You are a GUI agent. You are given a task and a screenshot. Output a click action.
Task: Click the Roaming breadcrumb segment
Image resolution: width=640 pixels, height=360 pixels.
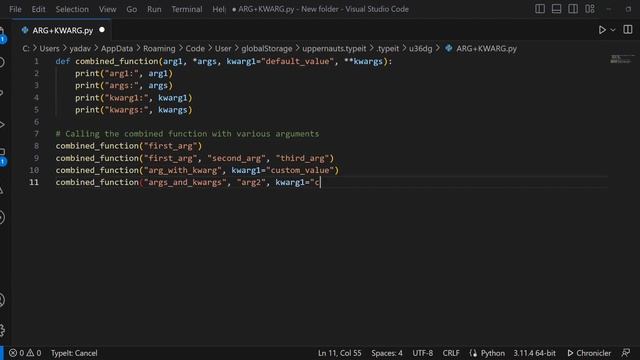(x=159, y=49)
